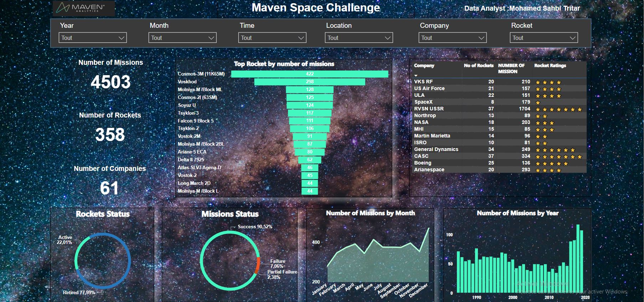Sort table by No of Rockets header
This screenshot has width=644, height=302.
coord(479,66)
